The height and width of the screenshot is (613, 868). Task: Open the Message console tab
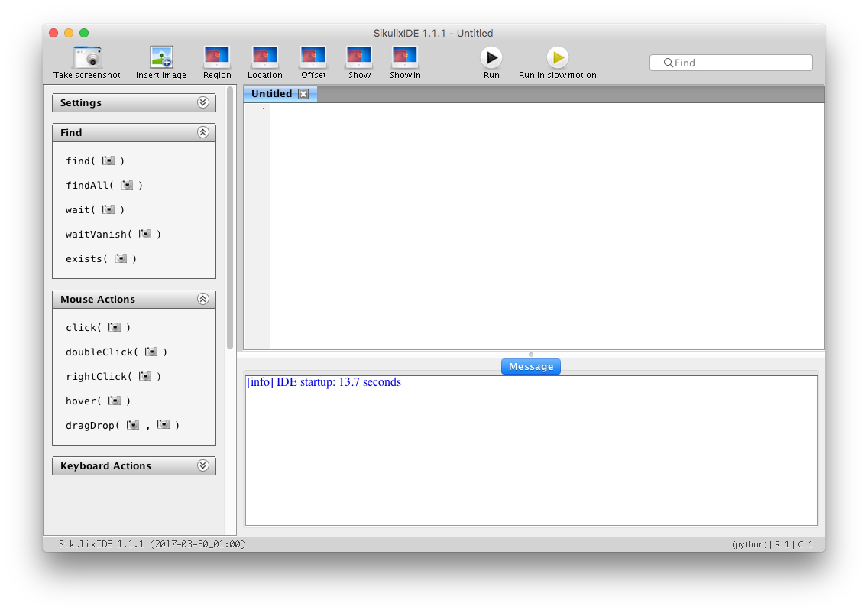click(531, 367)
